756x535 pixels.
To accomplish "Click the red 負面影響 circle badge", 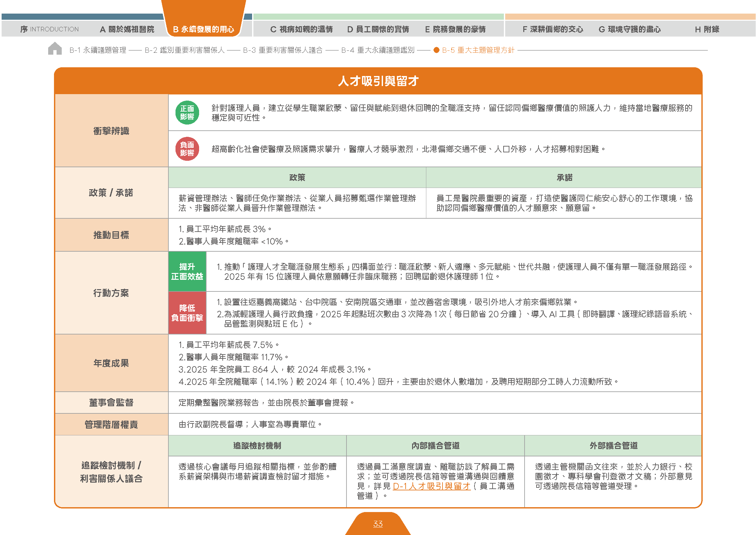I will 187,149.
